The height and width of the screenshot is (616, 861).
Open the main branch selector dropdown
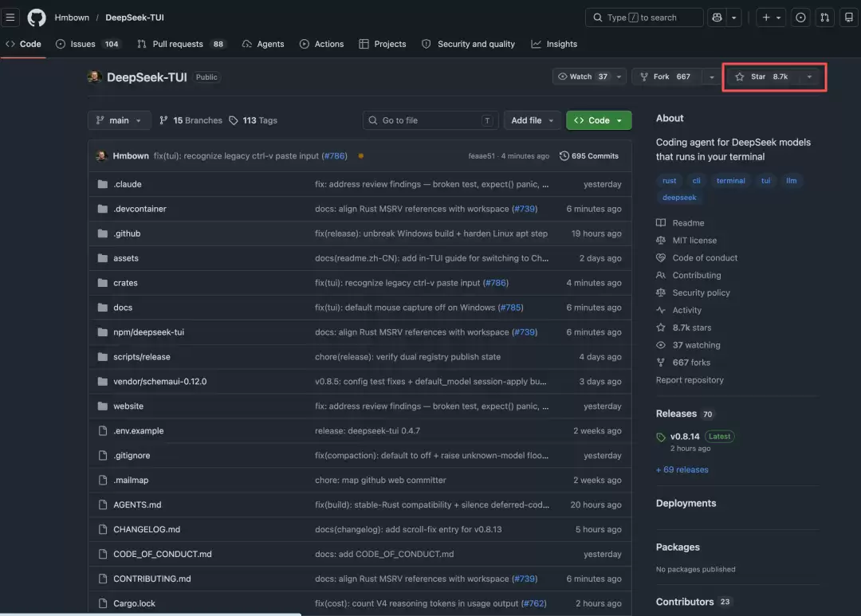tap(119, 120)
